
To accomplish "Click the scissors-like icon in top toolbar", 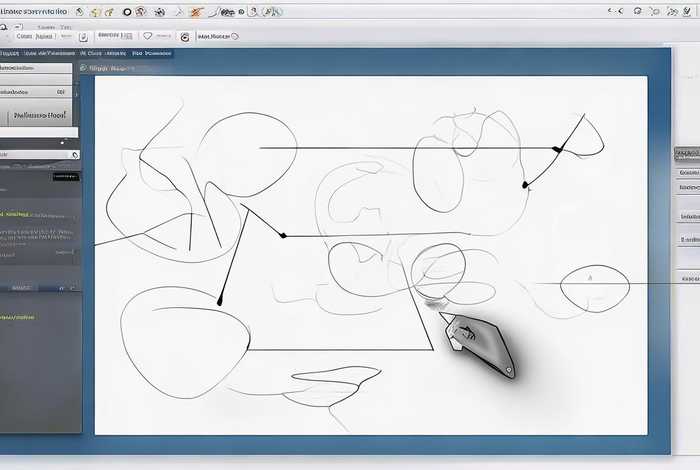I will click(176, 12).
